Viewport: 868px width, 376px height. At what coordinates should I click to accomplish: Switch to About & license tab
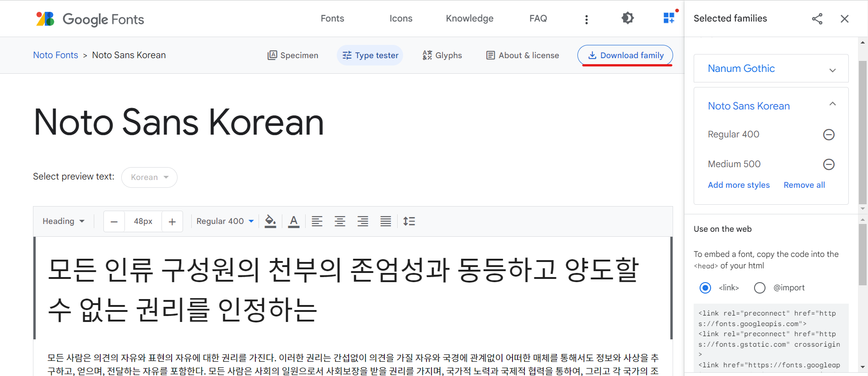tap(523, 55)
